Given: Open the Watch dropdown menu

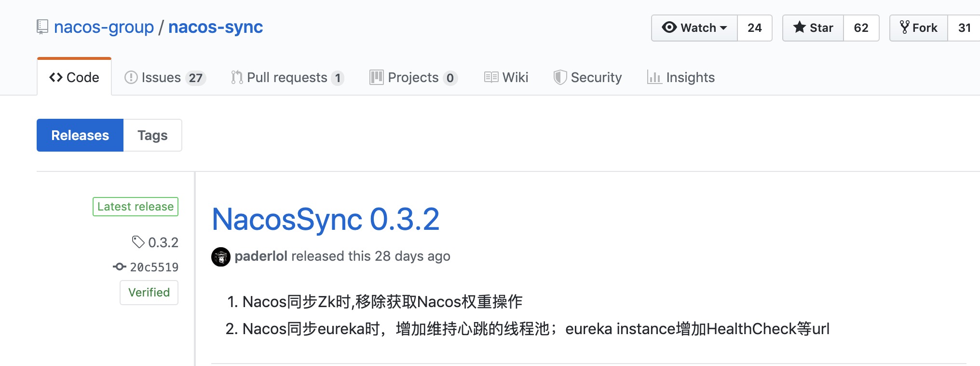Looking at the screenshot, I should point(694,28).
